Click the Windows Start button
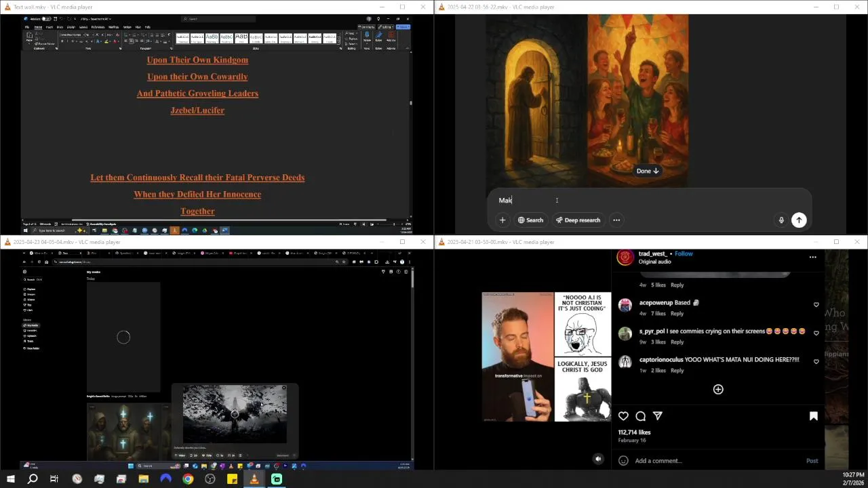Viewport: 868px width, 488px height. click(10, 479)
